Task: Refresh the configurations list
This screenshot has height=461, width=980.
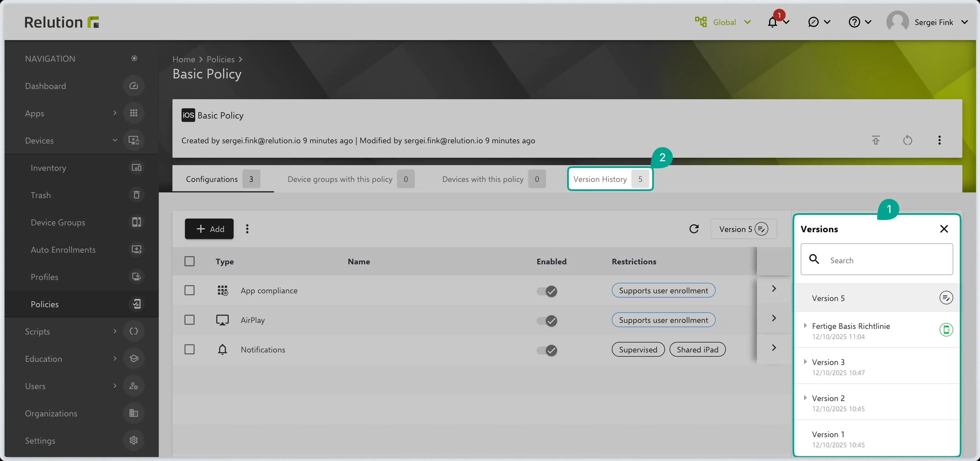Action: pyautogui.click(x=694, y=229)
